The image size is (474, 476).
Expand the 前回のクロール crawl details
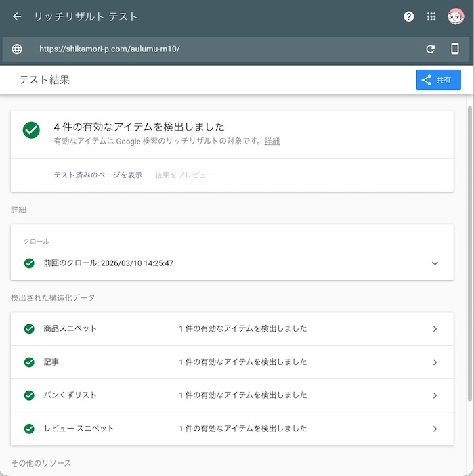(x=435, y=263)
